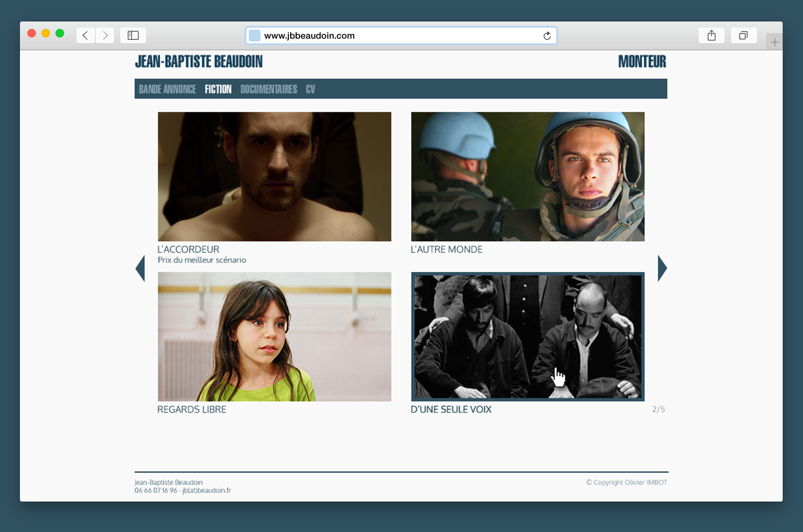Image resolution: width=803 pixels, height=532 pixels.
Task: Maximize the window with the green button
Action: [60, 33]
